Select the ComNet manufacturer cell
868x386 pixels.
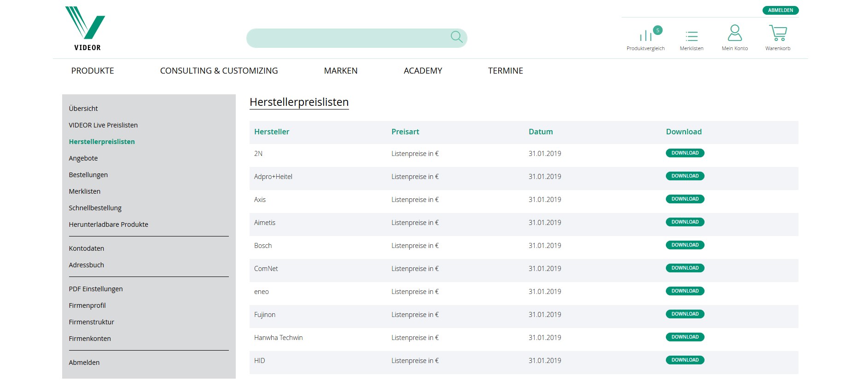pos(266,269)
